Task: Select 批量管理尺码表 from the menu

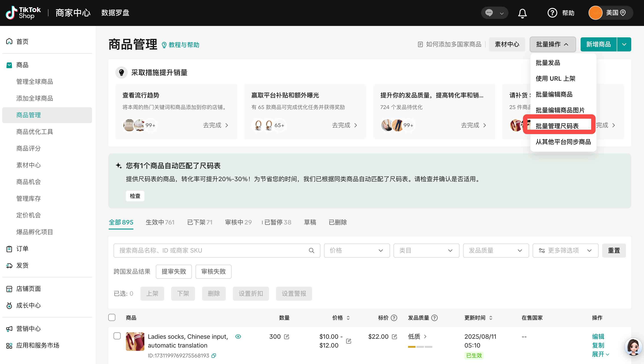Action: 557,126
